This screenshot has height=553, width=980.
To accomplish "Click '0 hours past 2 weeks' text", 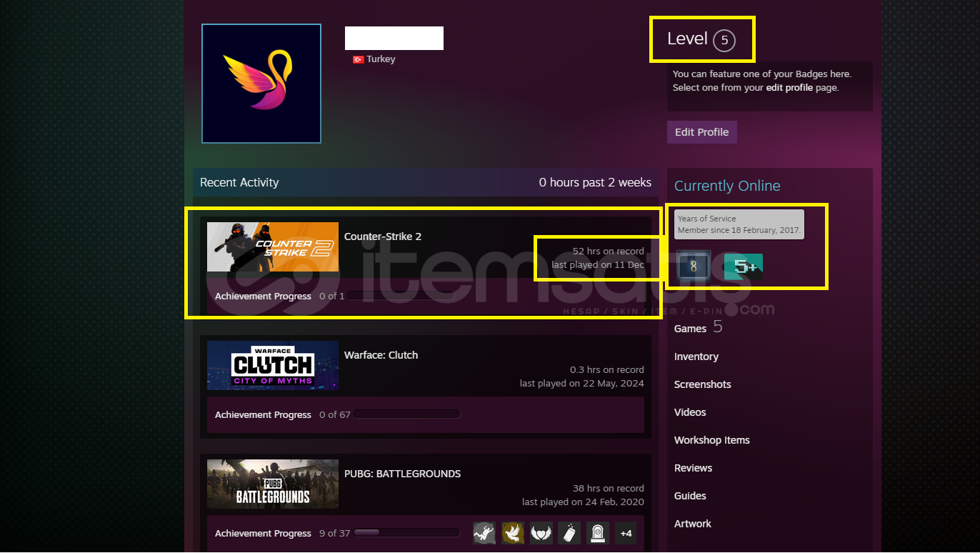I will pyautogui.click(x=595, y=182).
